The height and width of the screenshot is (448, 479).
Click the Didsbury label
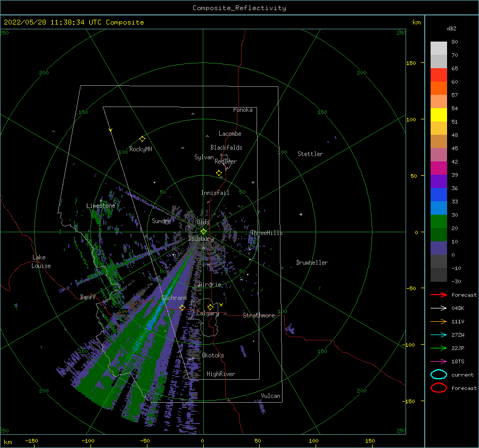click(201, 239)
